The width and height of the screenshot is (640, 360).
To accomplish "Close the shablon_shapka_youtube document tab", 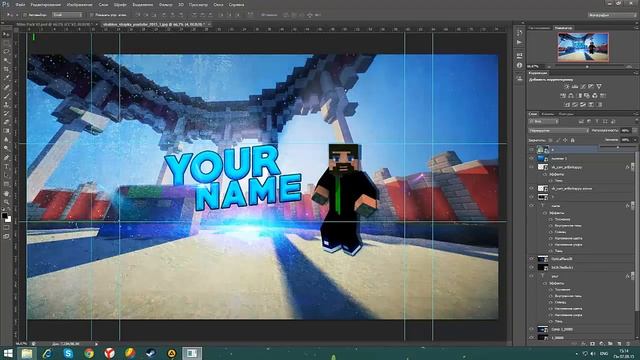I will 209,24.
